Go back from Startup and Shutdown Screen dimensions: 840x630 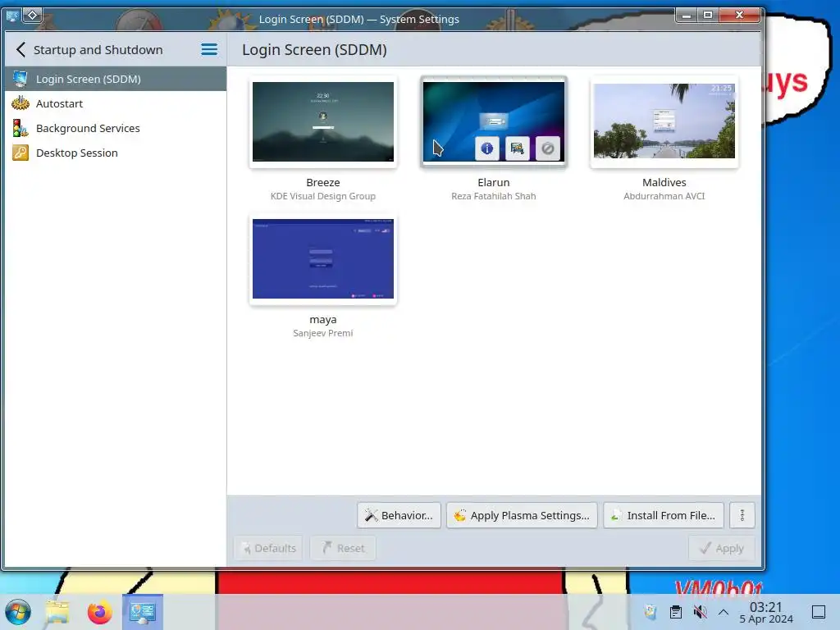[x=21, y=50]
